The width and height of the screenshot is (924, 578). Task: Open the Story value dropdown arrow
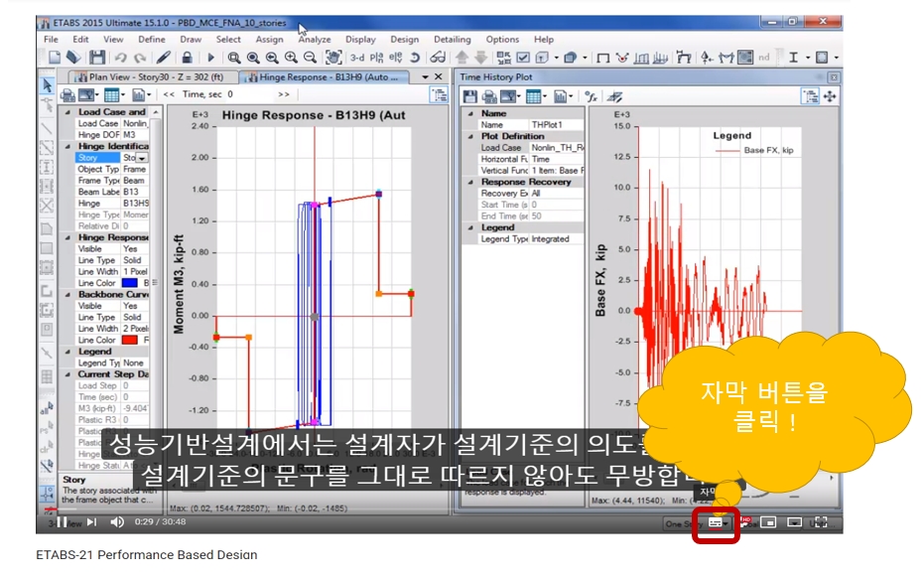click(x=142, y=158)
